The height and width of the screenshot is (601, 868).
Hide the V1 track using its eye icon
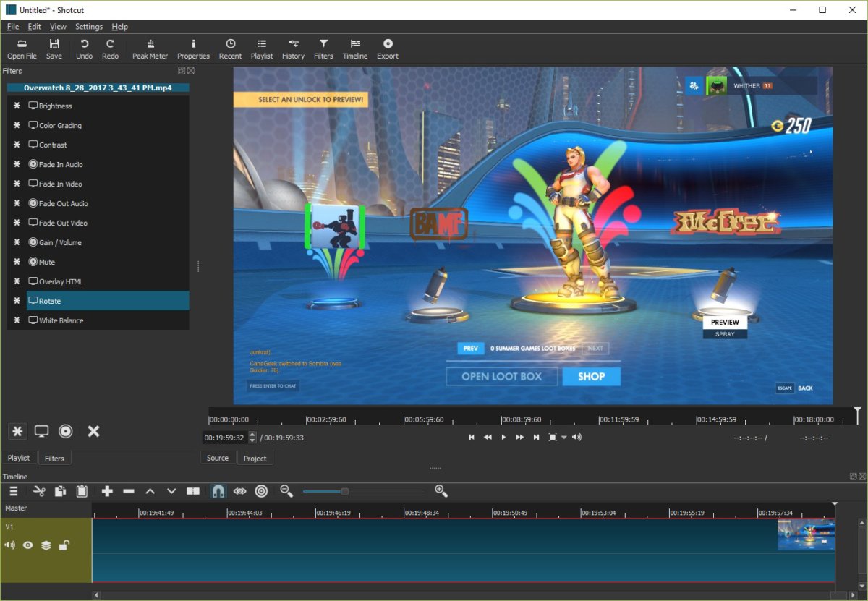[27, 545]
